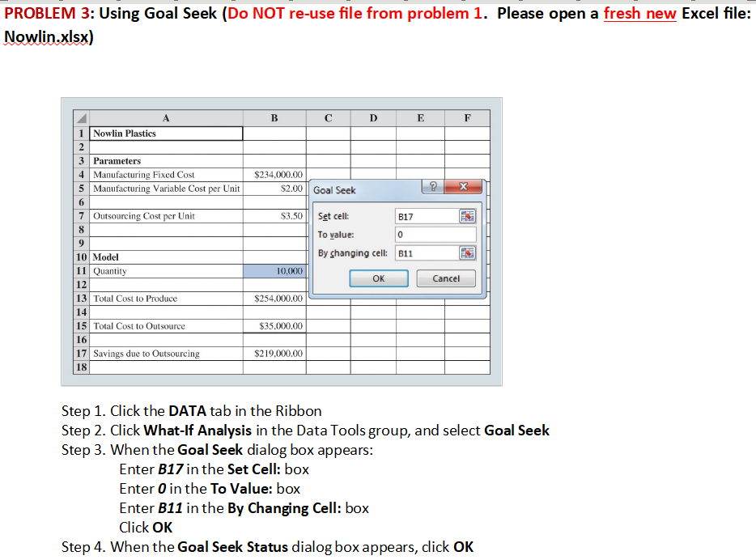Image resolution: width=756 pixels, height=560 pixels.
Task: Select the highlighted Quantity cell showing 10,000
Action: (x=274, y=271)
